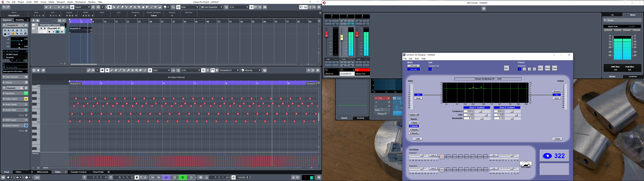Switch to the Chord Pads tab
Viewport: 644px width, 181px height.
pos(98,172)
